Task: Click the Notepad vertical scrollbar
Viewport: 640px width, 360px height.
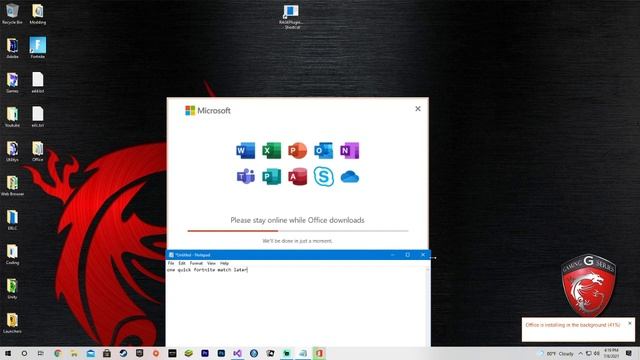Action: (428, 306)
